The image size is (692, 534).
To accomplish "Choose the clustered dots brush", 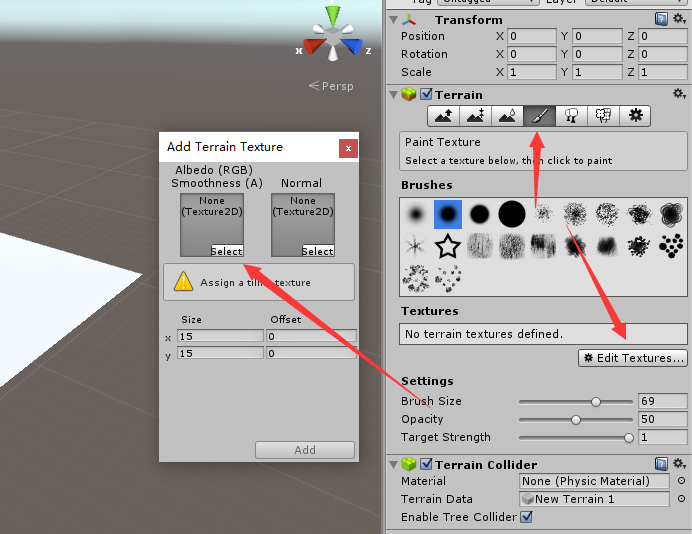I will pos(671,246).
